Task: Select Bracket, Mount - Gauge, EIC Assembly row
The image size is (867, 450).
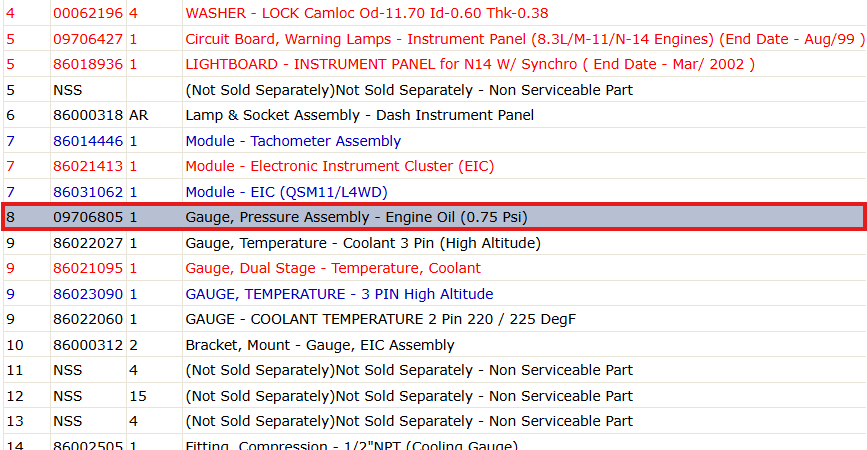Action: point(434,345)
